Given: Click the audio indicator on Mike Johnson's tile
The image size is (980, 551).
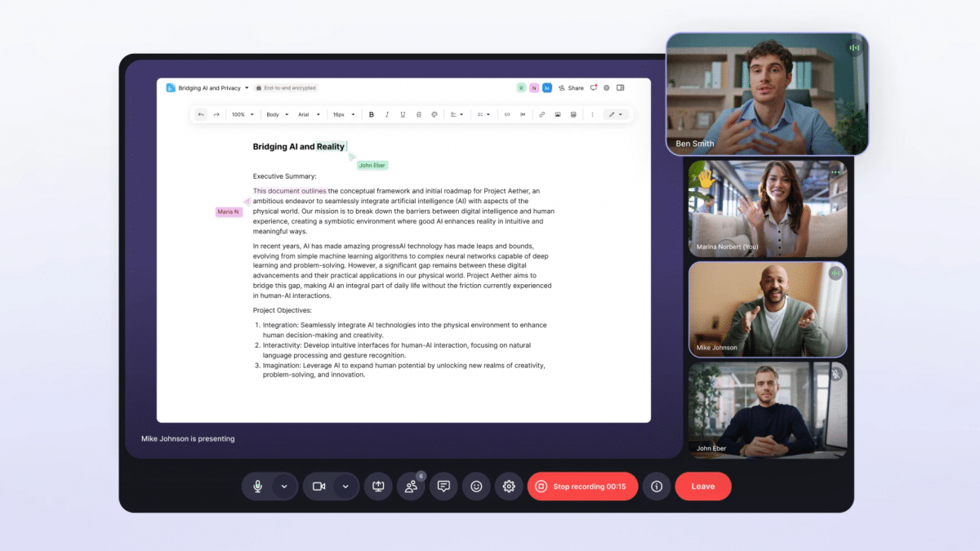Looking at the screenshot, I should click(x=835, y=273).
